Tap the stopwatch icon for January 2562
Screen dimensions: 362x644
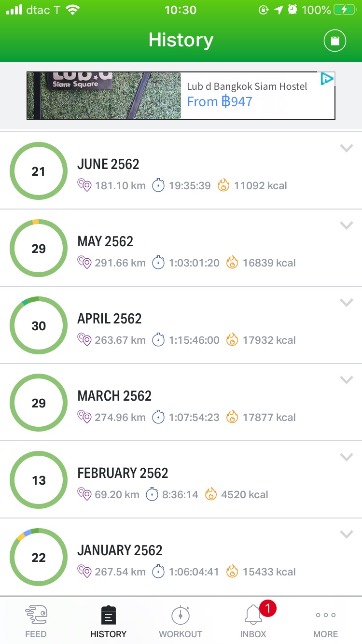pos(158,572)
